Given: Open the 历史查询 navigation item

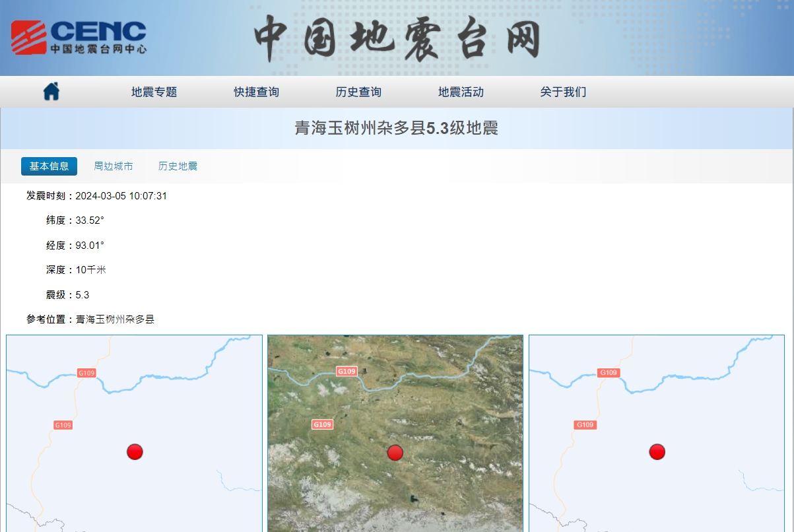Looking at the screenshot, I should 358,92.
